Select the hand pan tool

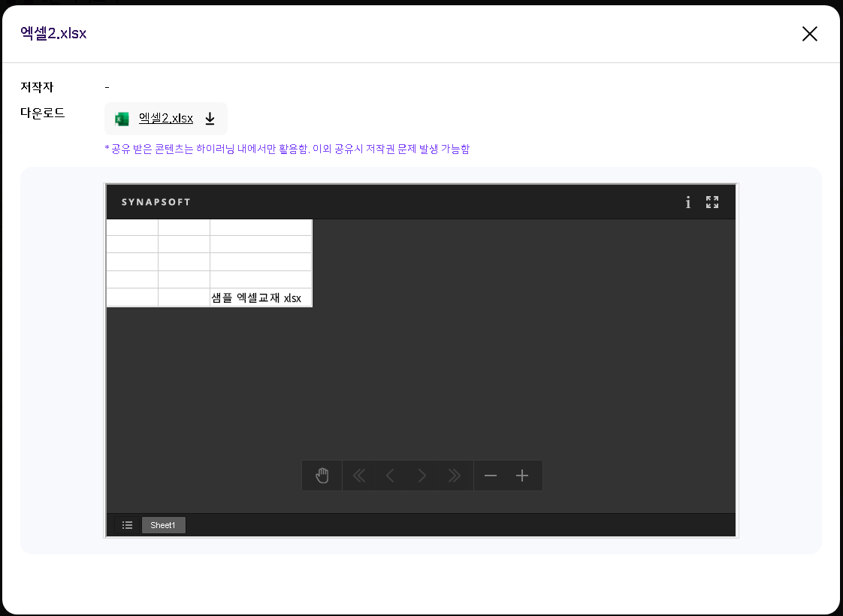click(322, 476)
